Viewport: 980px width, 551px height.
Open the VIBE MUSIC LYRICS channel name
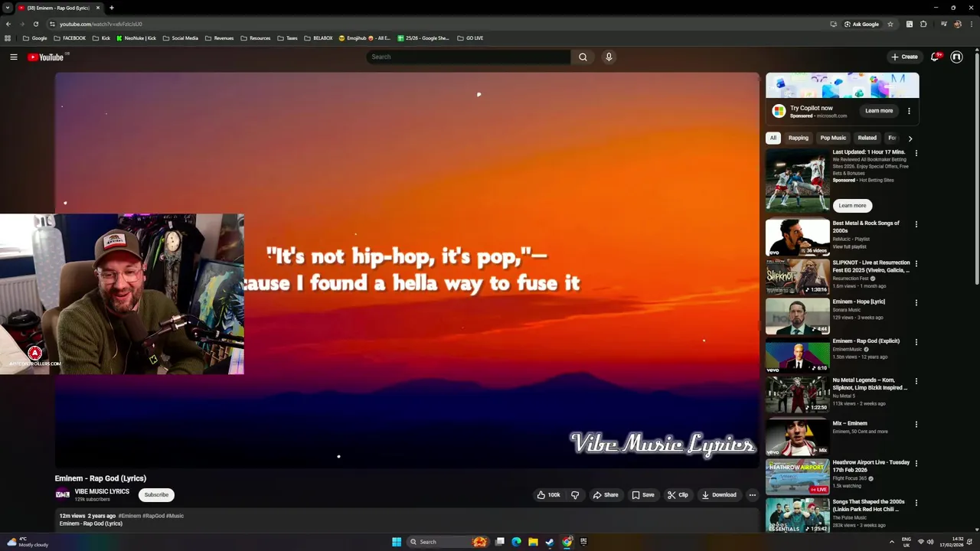point(102,491)
